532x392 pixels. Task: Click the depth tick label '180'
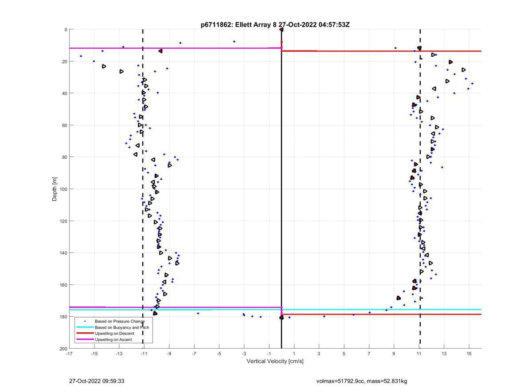tap(63, 317)
